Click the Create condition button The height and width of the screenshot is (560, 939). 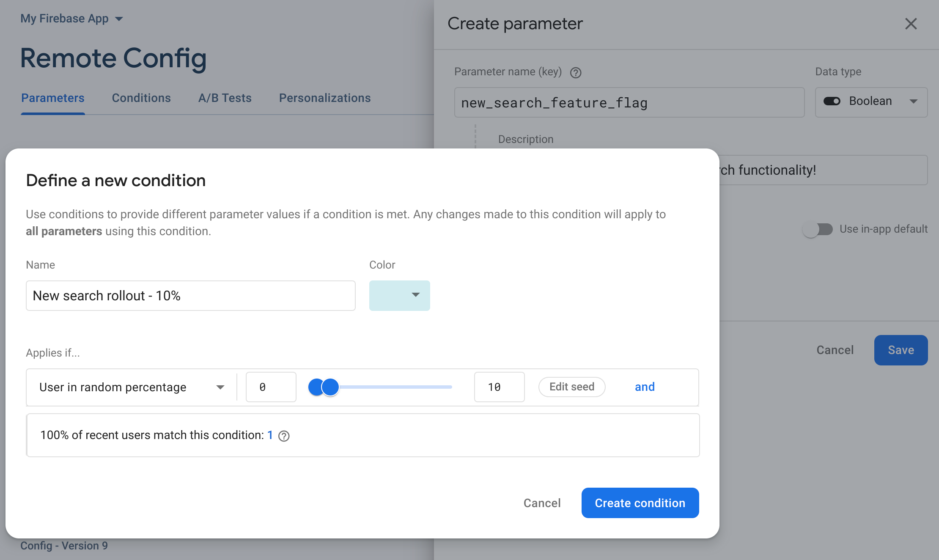tap(640, 503)
